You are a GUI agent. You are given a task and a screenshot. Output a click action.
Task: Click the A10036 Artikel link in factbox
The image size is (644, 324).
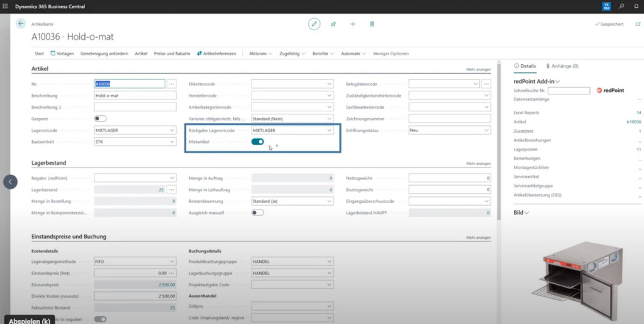(x=633, y=122)
